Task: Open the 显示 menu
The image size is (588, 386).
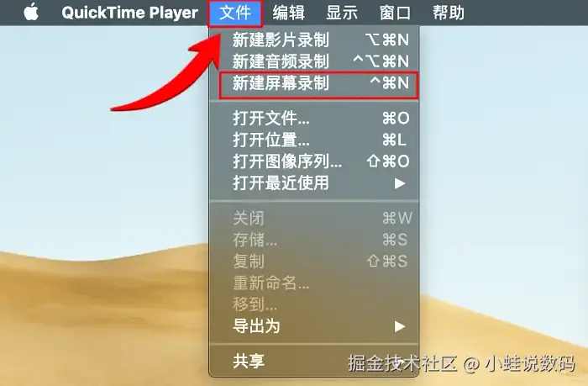Action: [x=342, y=13]
